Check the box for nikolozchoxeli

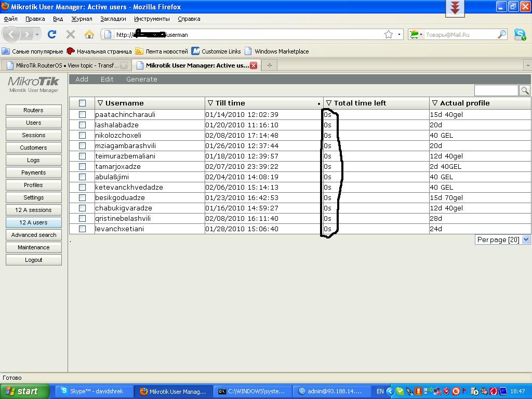(82, 135)
